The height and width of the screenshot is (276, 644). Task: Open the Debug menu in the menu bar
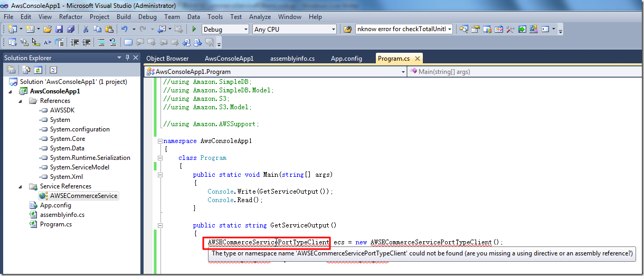(x=147, y=17)
